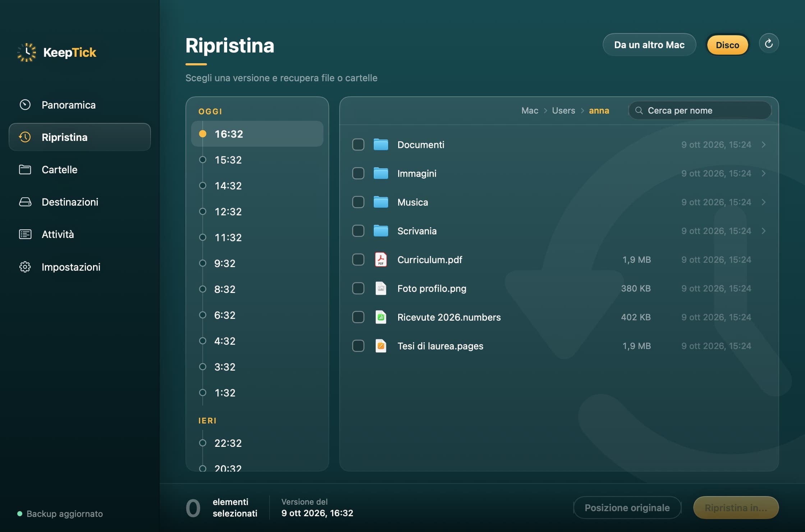Click the Curriculum.pdf file icon
The width and height of the screenshot is (805, 532).
(381, 260)
